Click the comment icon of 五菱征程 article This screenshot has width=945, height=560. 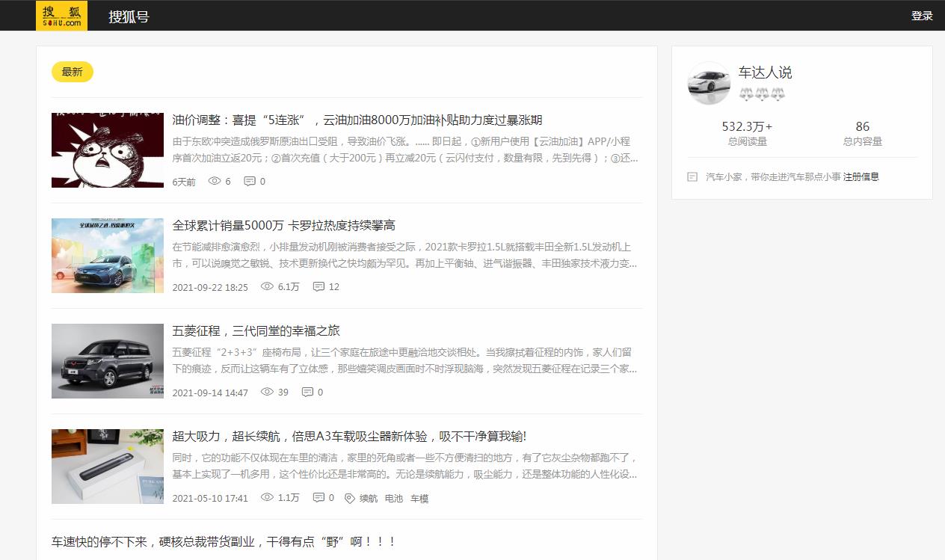(x=307, y=392)
